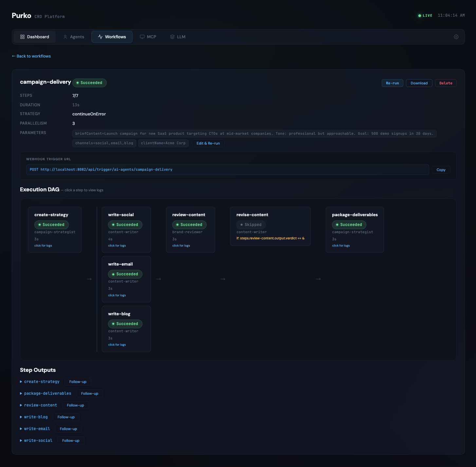Follow-up on package-deliverables output
Screen dimensions: 476x467
point(90,393)
